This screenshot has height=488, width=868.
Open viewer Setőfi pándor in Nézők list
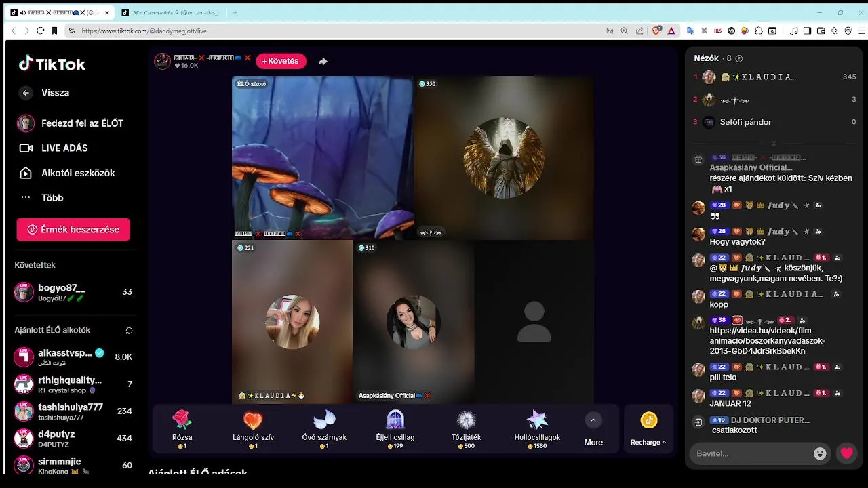[775, 122]
